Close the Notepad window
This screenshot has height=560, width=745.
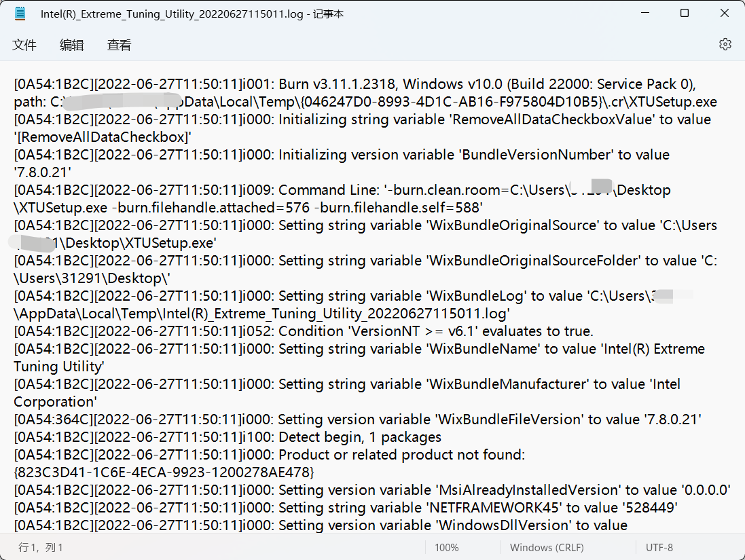[x=724, y=14]
